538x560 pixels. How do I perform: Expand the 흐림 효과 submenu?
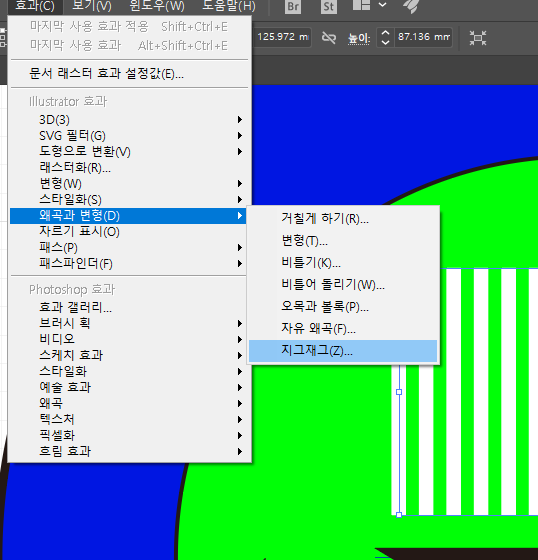click(129, 451)
